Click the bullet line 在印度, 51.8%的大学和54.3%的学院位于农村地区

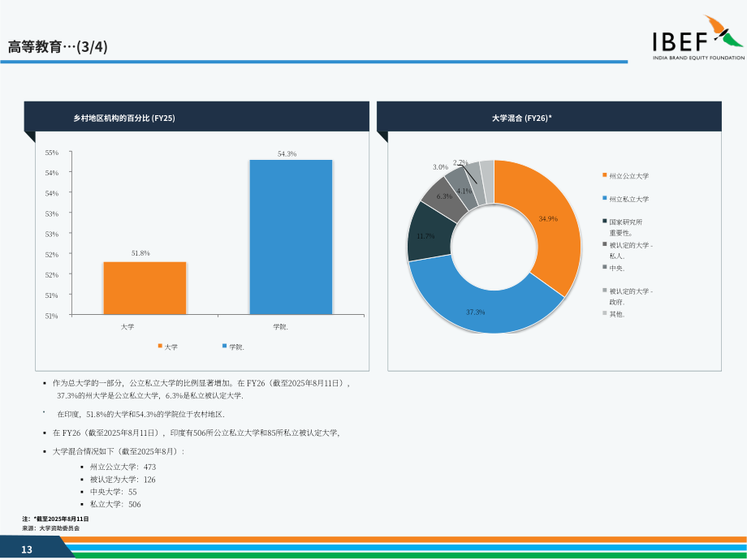pyautogui.click(x=141, y=415)
